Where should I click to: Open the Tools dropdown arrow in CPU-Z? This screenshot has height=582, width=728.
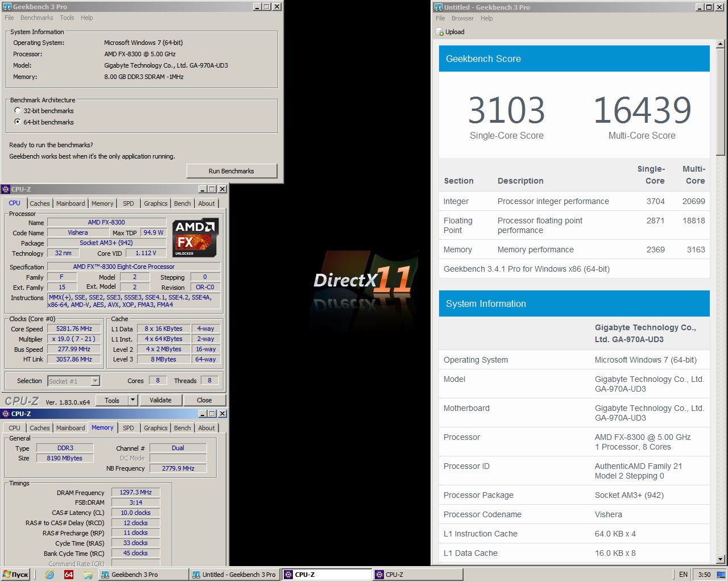[x=133, y=400]
